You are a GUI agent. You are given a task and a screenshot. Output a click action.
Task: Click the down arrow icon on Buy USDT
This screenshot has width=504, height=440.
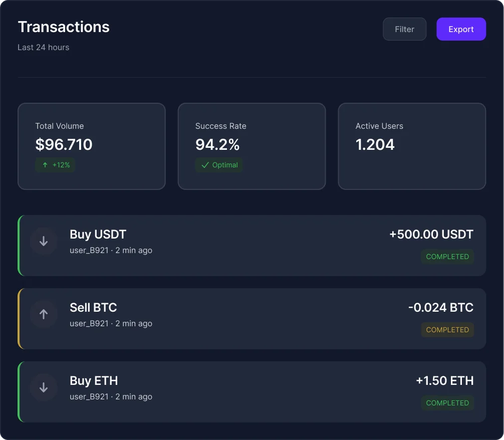[44, 241]
